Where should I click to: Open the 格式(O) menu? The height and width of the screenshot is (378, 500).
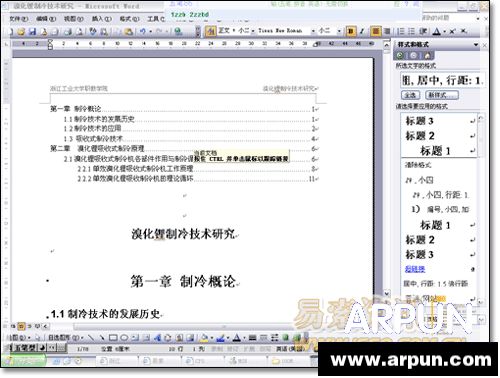tap(129, 19)
